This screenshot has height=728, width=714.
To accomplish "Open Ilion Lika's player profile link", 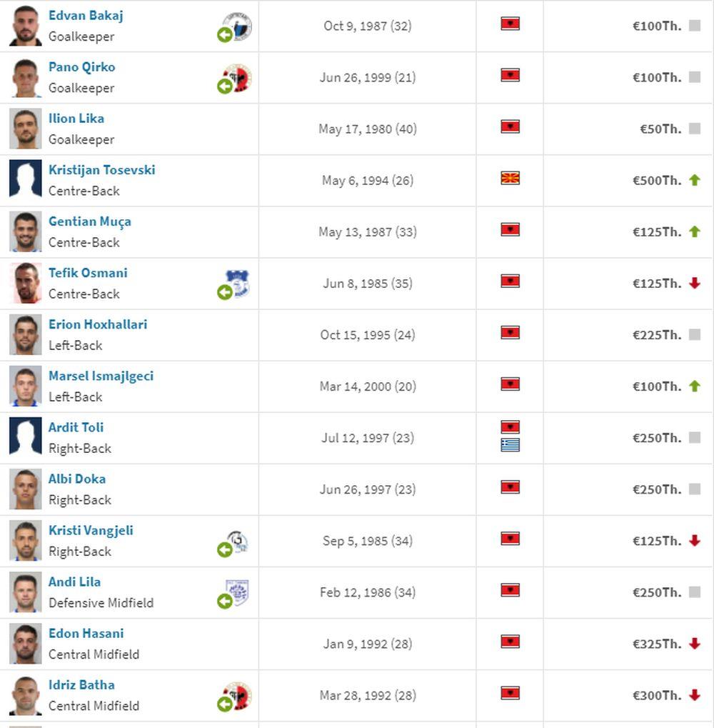I will tap(76, 119).
